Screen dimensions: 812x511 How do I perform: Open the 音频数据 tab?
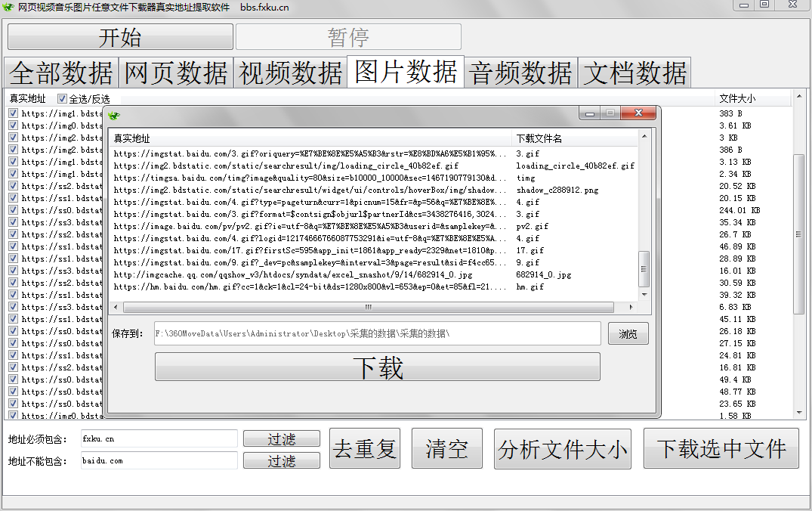point(521,73)
